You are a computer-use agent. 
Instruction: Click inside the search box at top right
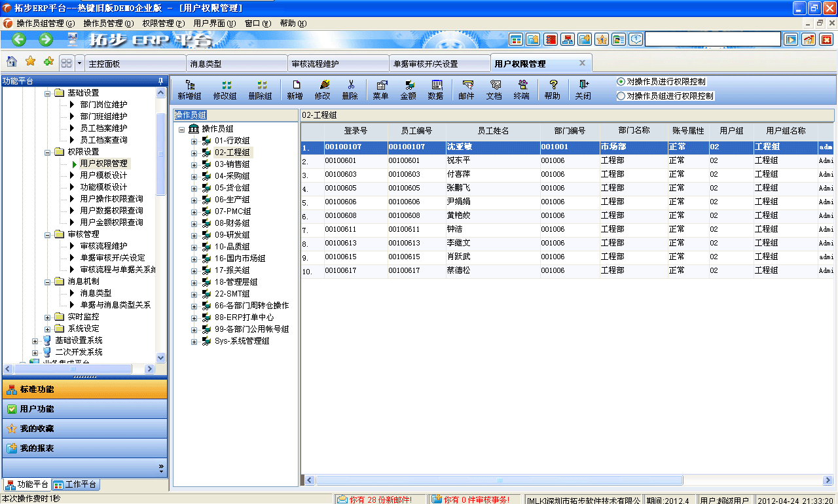(714, 39)
